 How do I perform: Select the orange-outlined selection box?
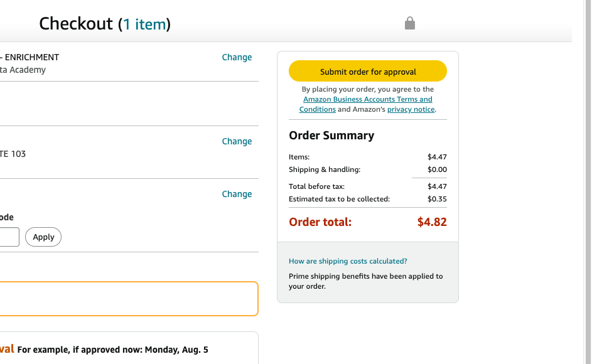click(129, 299)
